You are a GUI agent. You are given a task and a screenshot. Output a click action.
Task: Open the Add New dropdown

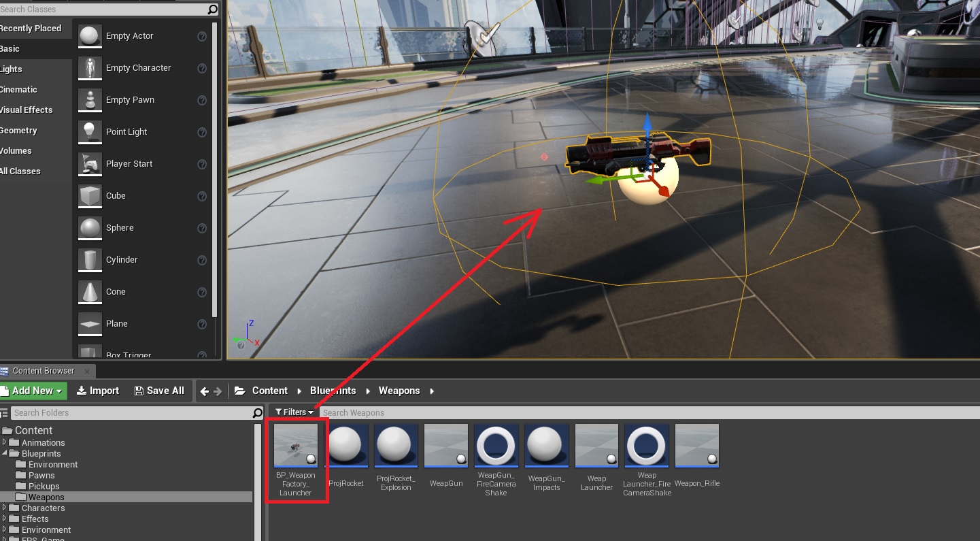coord(33,391)
